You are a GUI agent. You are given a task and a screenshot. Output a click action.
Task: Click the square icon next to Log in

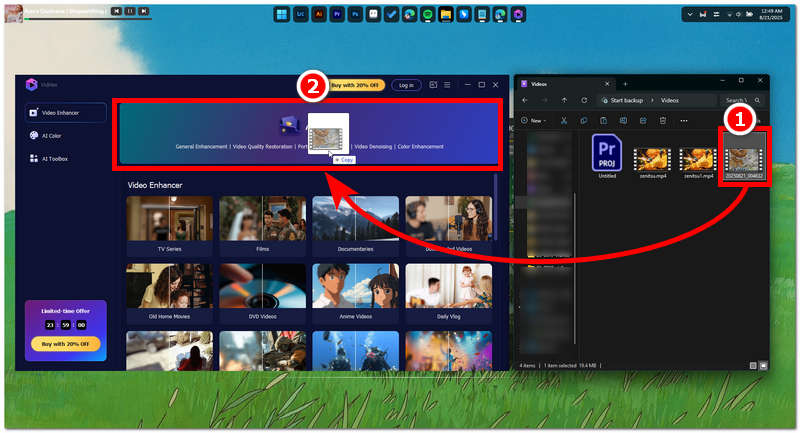pyautogui.click(x=433, y=85)
